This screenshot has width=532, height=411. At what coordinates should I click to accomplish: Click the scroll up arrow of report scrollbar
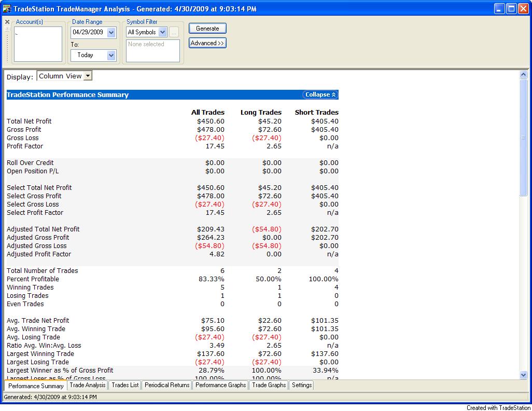pyautogui.click(x=523, y=74)
